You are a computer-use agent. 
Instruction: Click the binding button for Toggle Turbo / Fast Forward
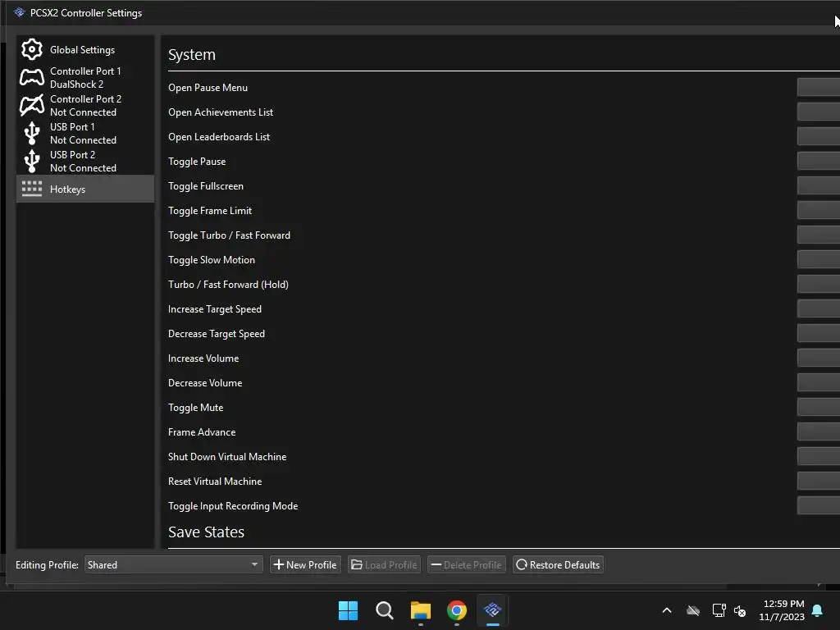coord(819,235)
